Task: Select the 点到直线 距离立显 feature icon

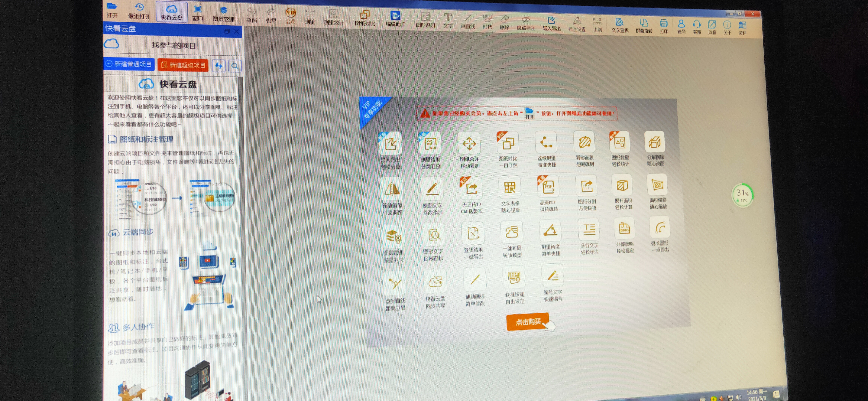Action: click(x=395, y=283)
